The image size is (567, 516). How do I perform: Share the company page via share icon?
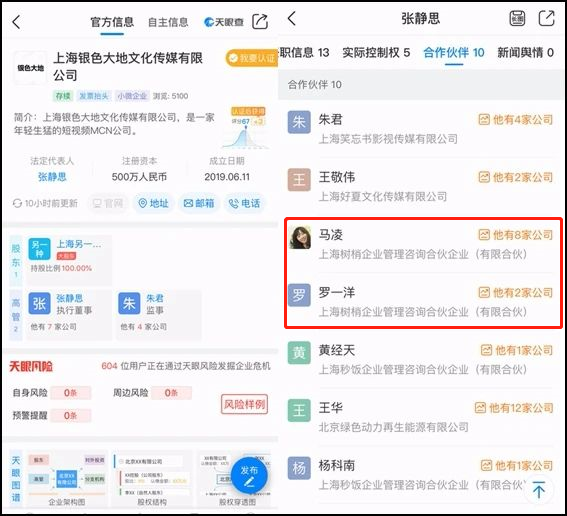click(x=260, y=22)
